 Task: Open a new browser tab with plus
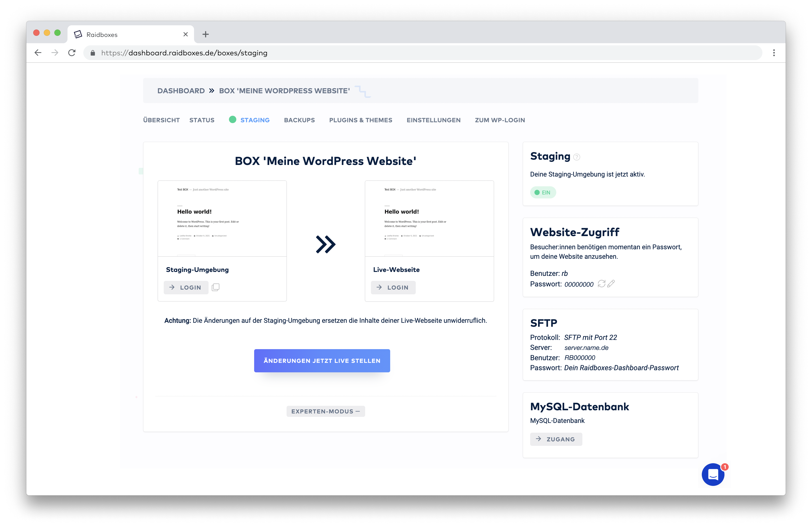[x=205, y=34]
